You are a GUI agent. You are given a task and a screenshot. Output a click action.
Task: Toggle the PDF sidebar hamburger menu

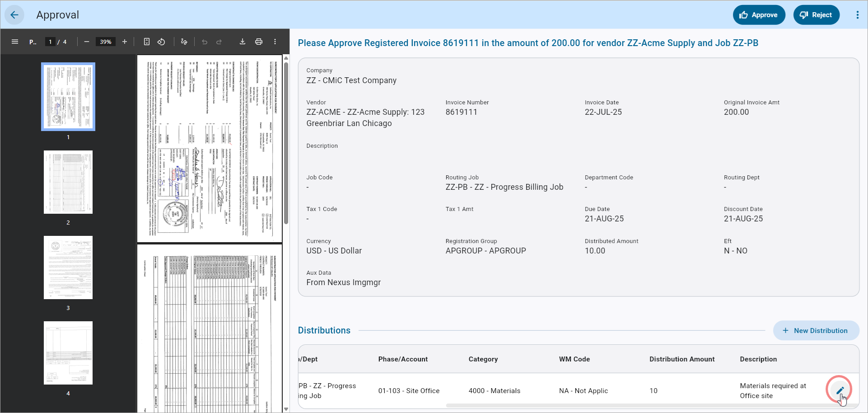click(x=15, y=42)
